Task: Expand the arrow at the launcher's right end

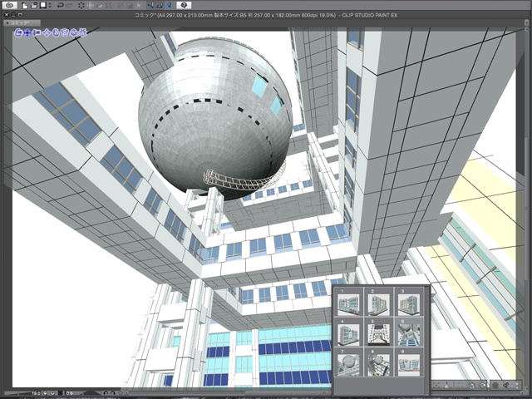Action: (x=517, y=385)
